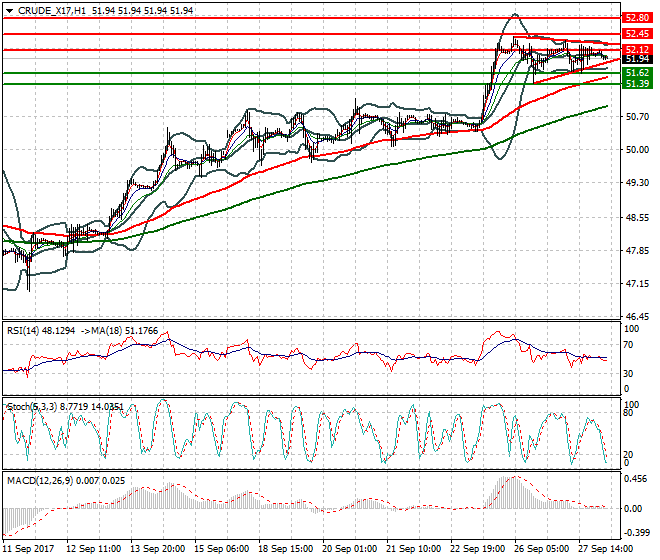Select the 13 Sep 20:00 time axis label
Screen dimensions: 660x560
click(157, 549)
